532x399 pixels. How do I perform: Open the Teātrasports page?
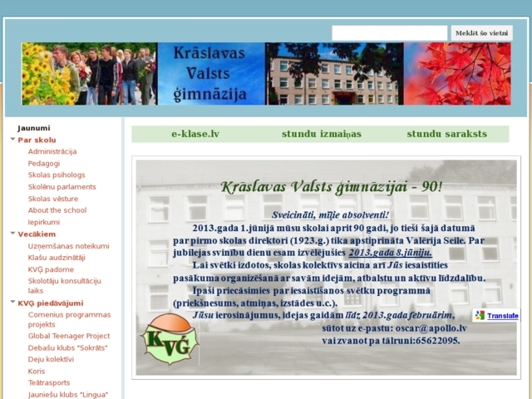coord(49,382)
